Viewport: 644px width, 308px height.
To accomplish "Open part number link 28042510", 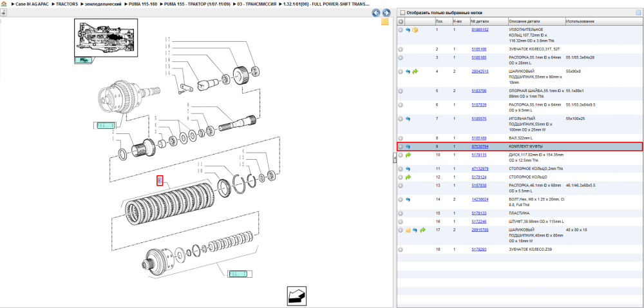I will [x=480, y=72].
